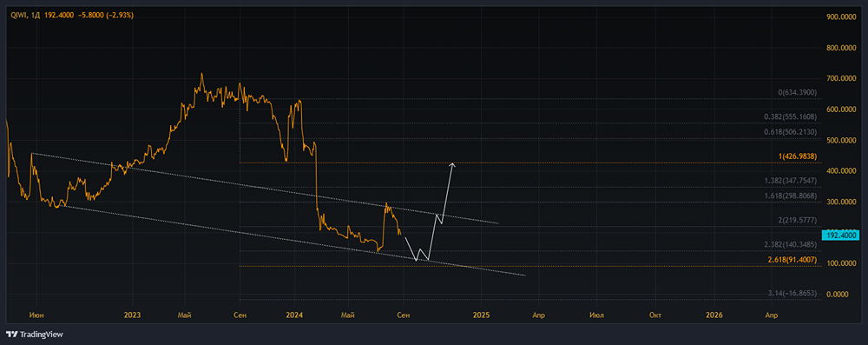Click the cyan 192.4000 current price tag
This screenshot has height=345, width=868.
click(841, 236)
